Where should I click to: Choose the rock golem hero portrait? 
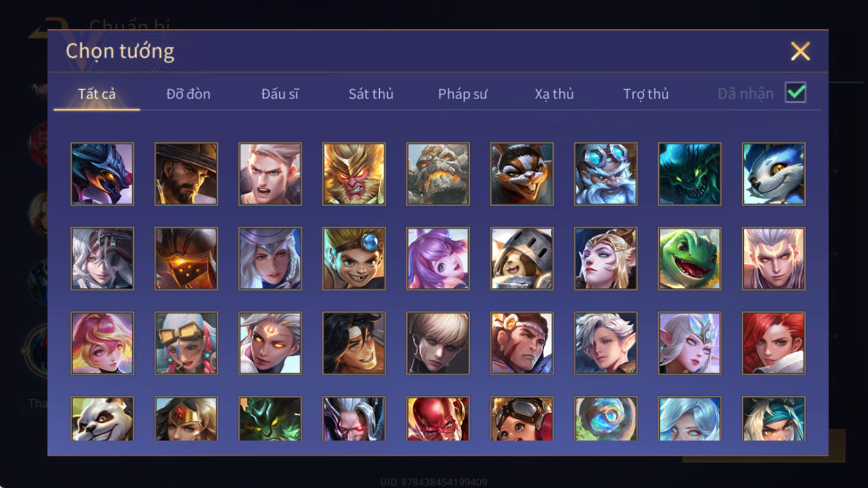438,174
